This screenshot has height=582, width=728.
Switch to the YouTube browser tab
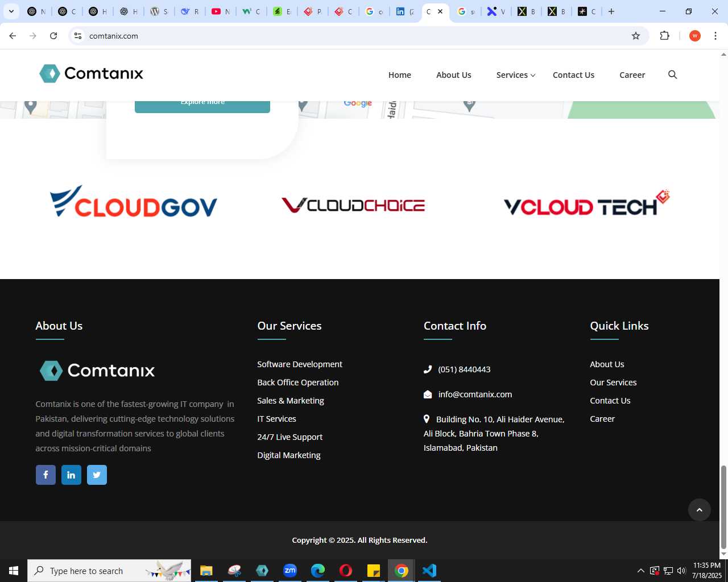221,11
